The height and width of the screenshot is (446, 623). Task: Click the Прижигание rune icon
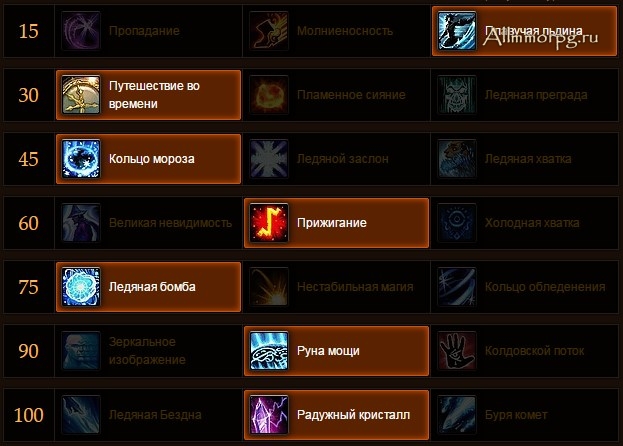click(x=269, y=223)
